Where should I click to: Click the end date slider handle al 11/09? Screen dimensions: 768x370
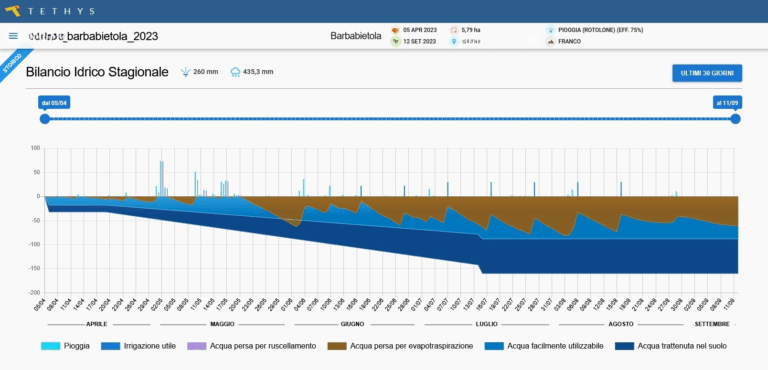pyautogui.click(x=735, y=119)
